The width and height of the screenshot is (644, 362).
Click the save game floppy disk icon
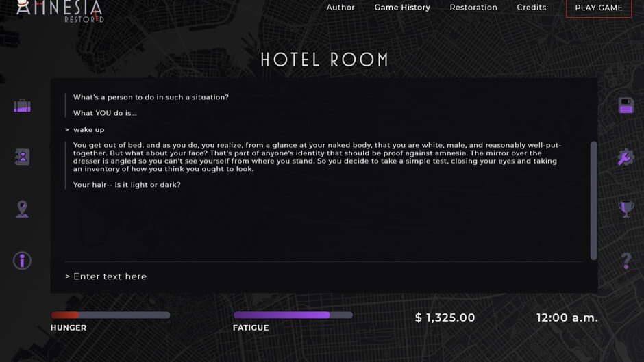pos(626,105)
